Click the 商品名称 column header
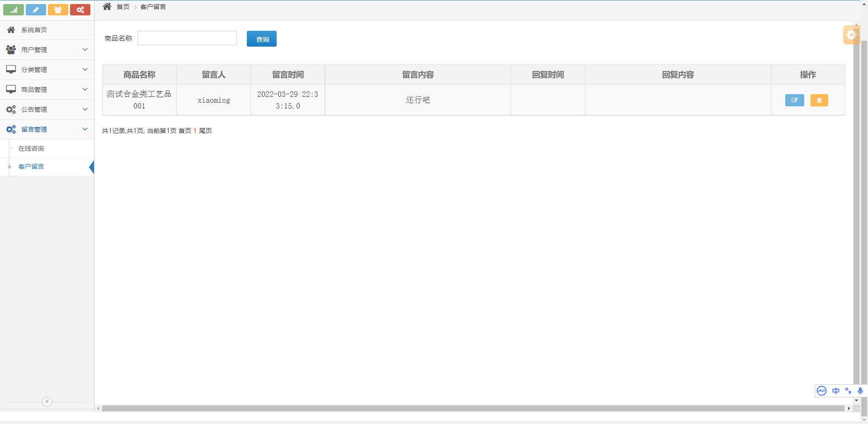Viewport: 868px width, 424px height. click(139, 75)
